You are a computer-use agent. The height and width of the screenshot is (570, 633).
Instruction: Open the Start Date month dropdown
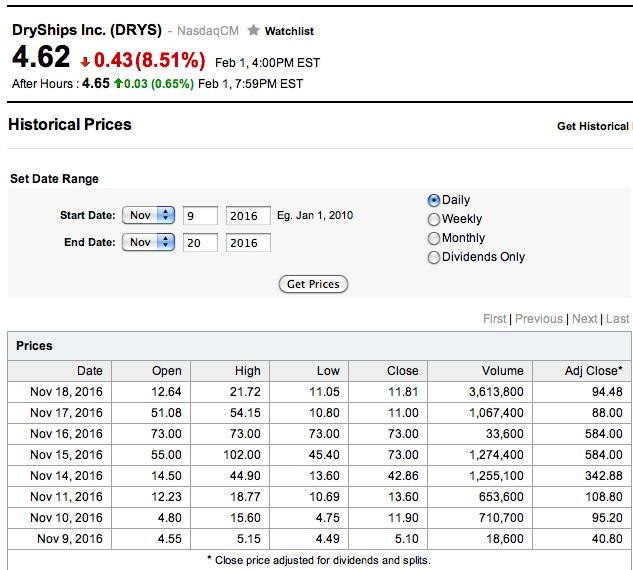pos(148,215)
